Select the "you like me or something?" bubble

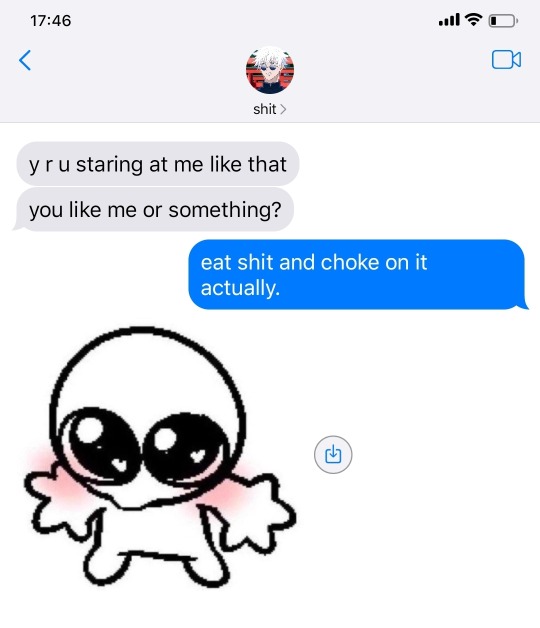[x=154, y=209]
